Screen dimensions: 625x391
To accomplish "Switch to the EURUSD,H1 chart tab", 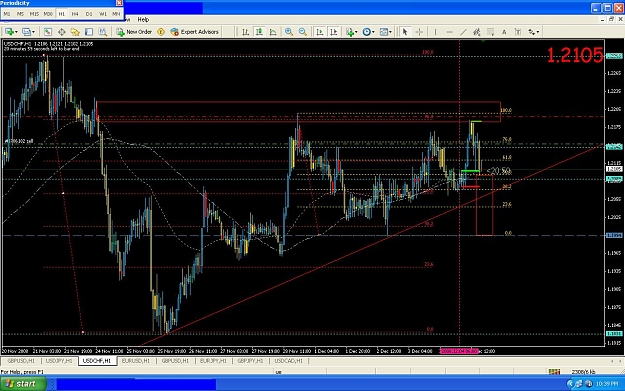I will pyautogui.click(x=136, y=361).
